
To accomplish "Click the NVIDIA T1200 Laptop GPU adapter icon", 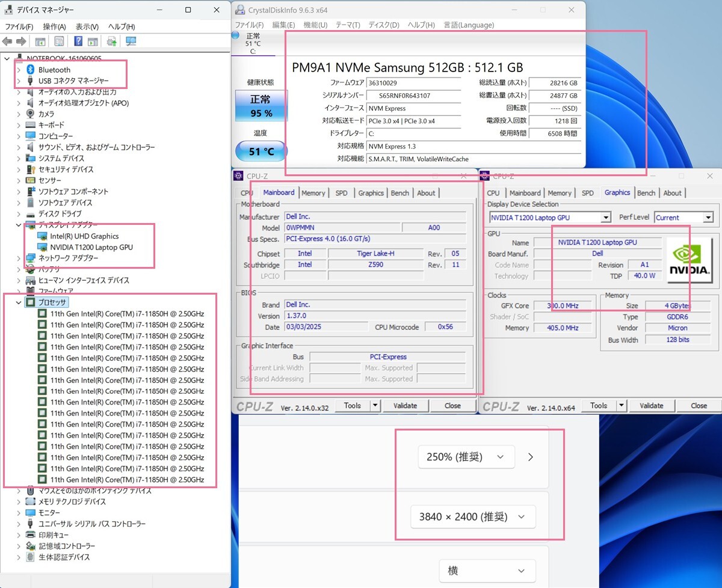I will [x=42, y=247].
